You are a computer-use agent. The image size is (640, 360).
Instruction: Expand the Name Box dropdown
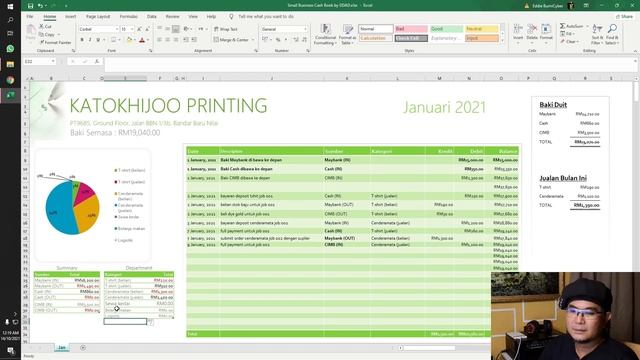pyautogui.click(x=53, y=61)
